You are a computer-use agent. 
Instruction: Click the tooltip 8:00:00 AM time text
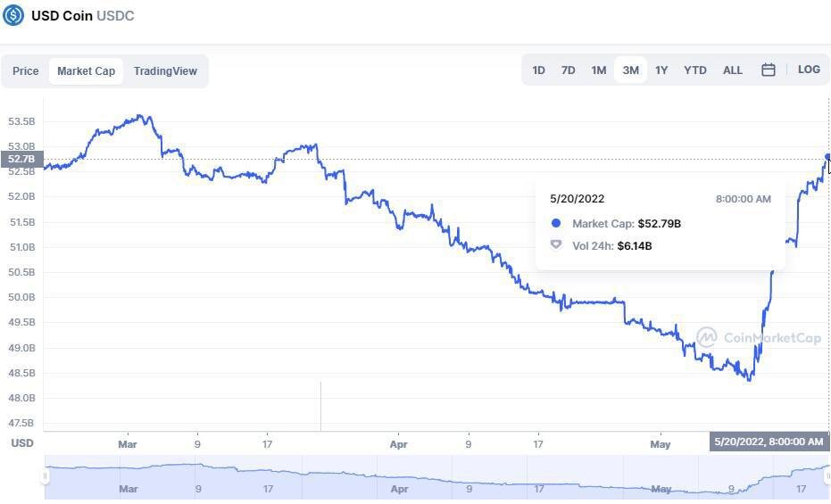coord(743,199)
